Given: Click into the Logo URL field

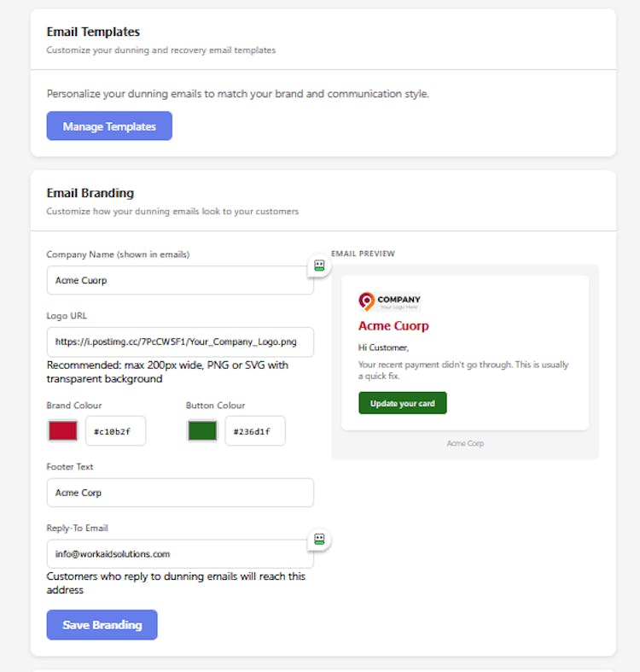Looking at the screenshot, I should click(x=180, y=342).
